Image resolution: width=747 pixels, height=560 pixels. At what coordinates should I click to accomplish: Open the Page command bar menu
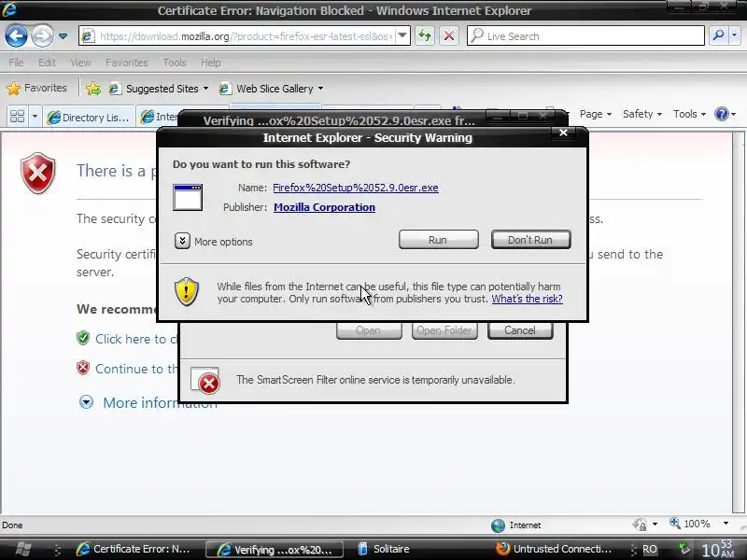coord(595,114)
